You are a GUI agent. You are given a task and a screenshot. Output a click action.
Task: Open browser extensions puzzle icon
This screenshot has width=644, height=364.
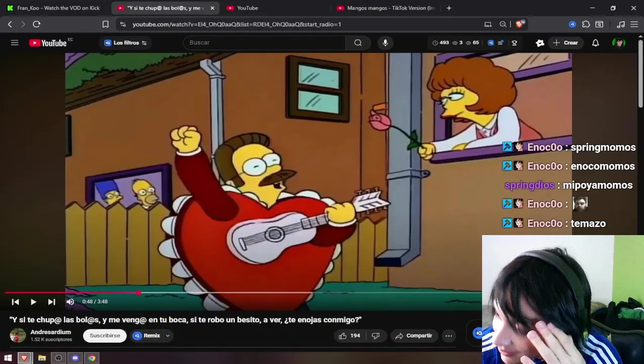tap(586, 24)
